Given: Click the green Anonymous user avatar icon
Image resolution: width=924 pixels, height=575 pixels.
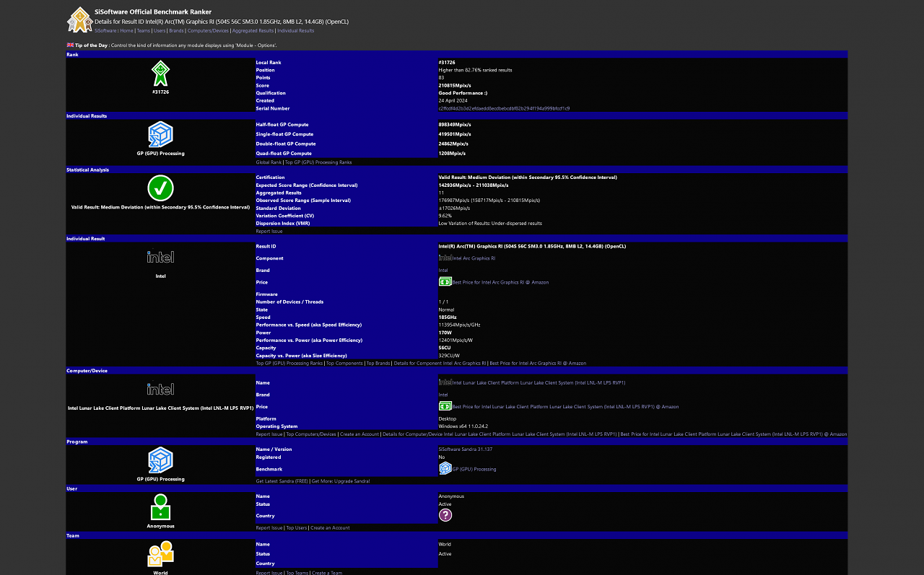Looking at the screenshot, I should point(160,507).
